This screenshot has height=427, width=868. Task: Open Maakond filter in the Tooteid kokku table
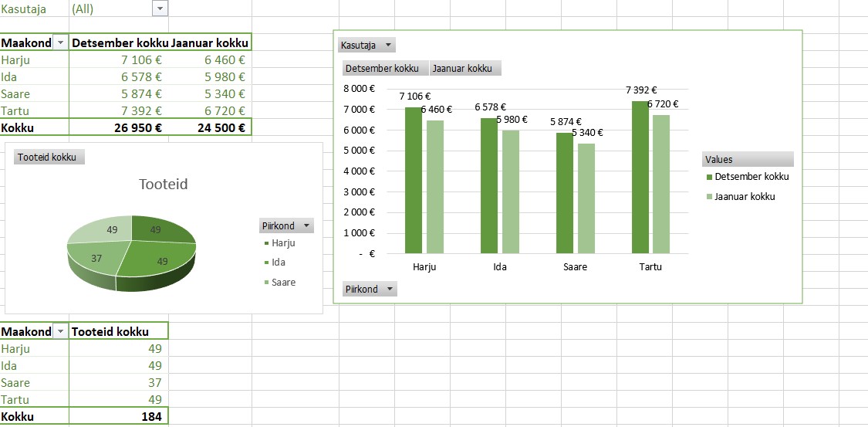(x=61, y=332)
